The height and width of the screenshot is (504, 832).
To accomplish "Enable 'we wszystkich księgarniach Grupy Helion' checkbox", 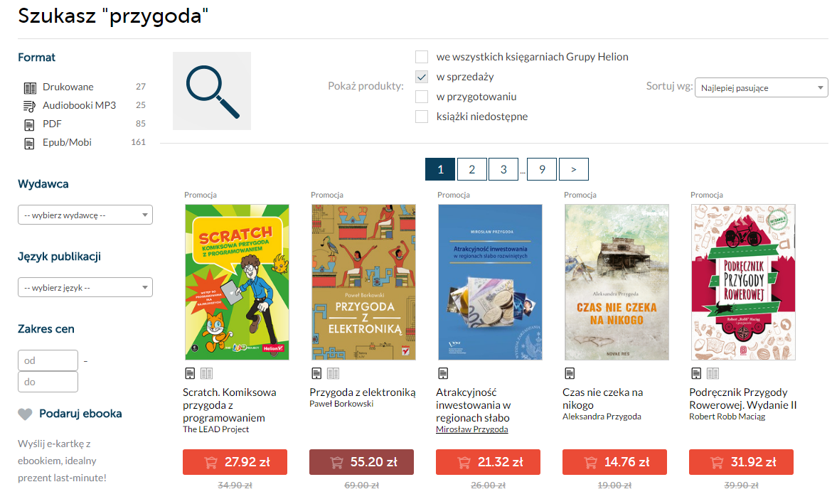I will [x=421, y=57].
